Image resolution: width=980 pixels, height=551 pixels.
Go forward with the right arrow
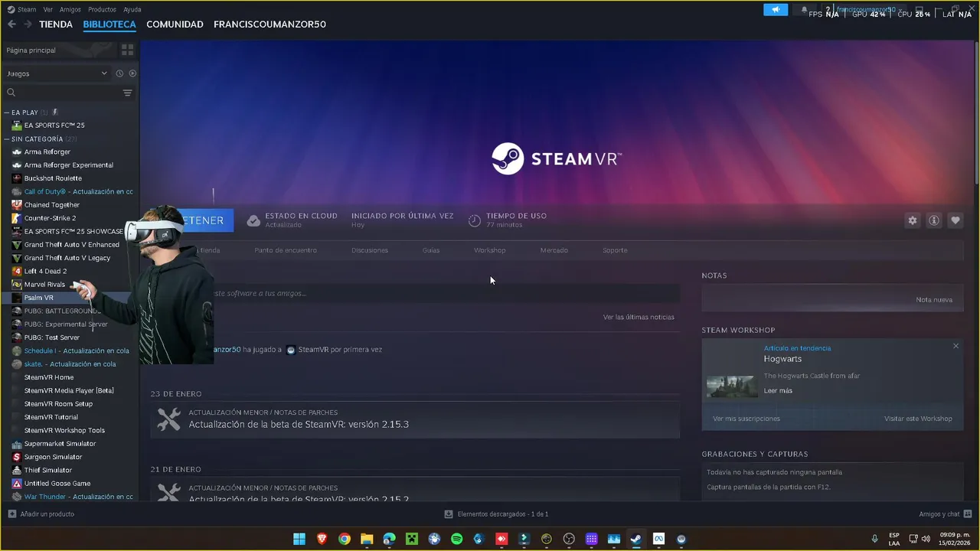coord(28,24)
